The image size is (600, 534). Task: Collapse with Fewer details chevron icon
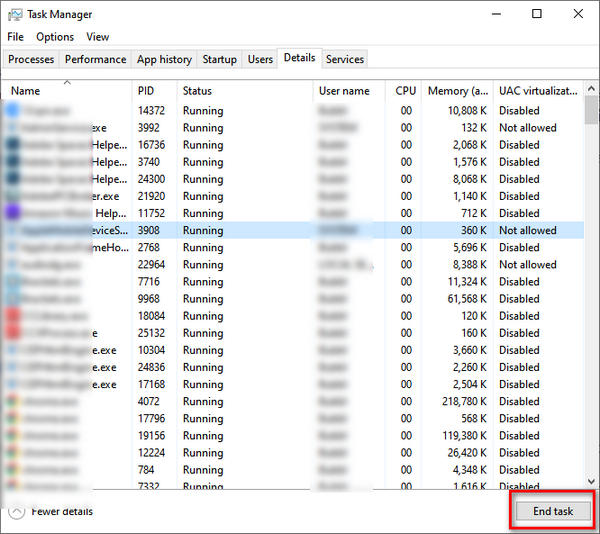(x=16, y=511)
